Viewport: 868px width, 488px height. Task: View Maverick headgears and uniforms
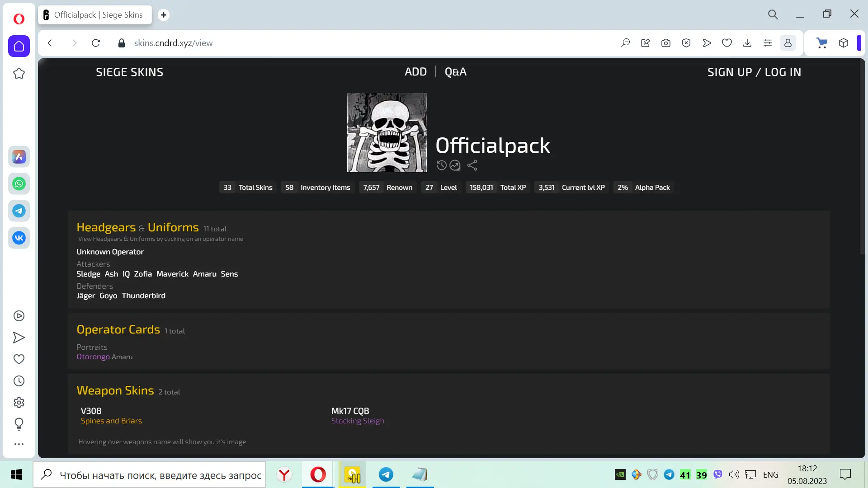[172, 274]
